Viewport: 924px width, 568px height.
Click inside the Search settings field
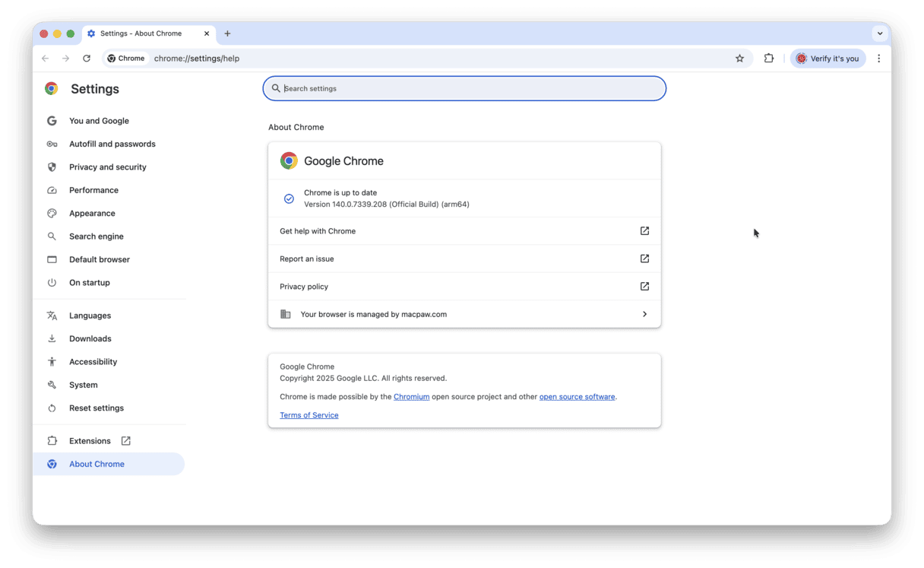point(464,88)
